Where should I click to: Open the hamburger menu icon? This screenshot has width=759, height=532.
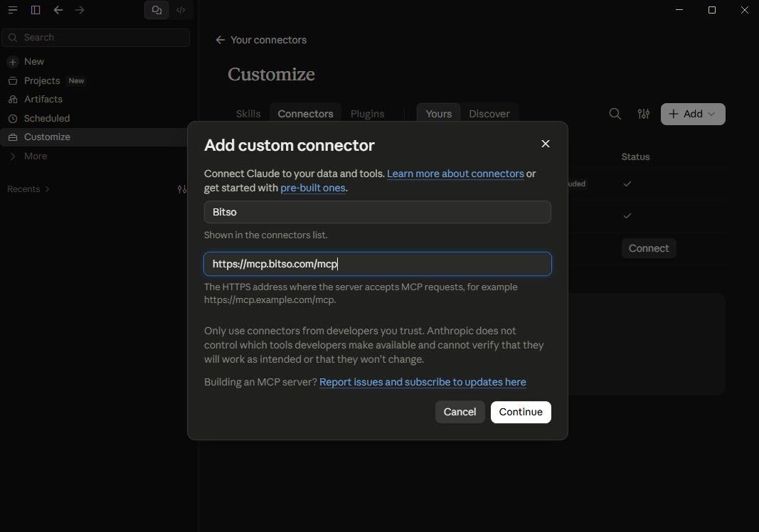tap(13, 10)
